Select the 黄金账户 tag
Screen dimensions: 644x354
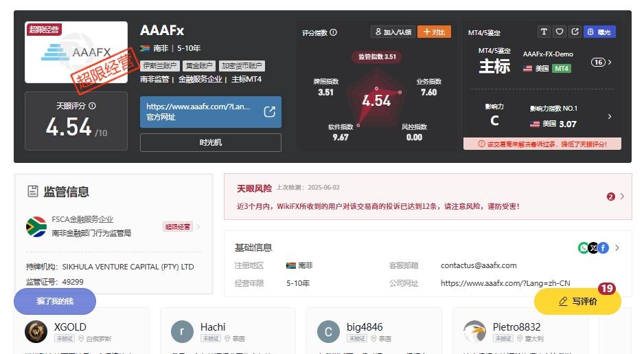(x=199, y=66)
